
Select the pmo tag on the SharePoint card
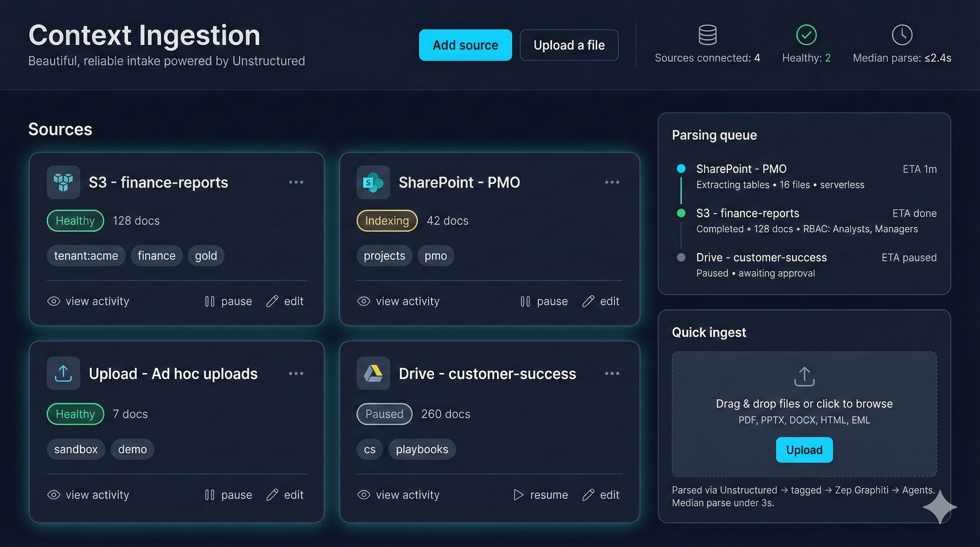click(435, 256)
